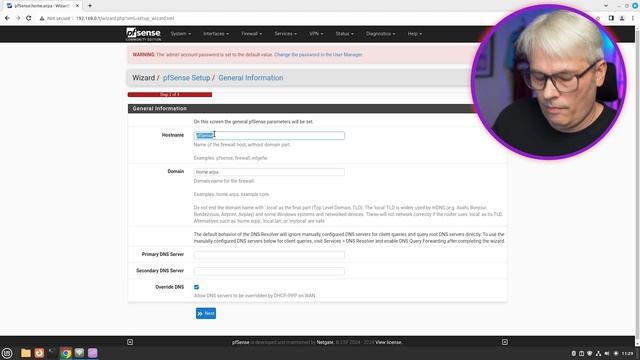This screenshot has height=360, width=640.
Task: Toggle the Override DNS checkbox
Action: coord(196,287)
